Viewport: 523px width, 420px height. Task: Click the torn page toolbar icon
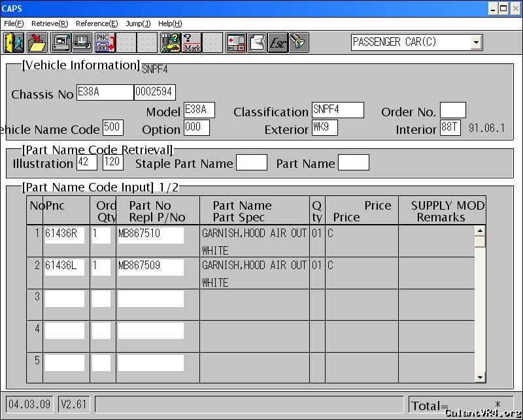click(257, 42)
